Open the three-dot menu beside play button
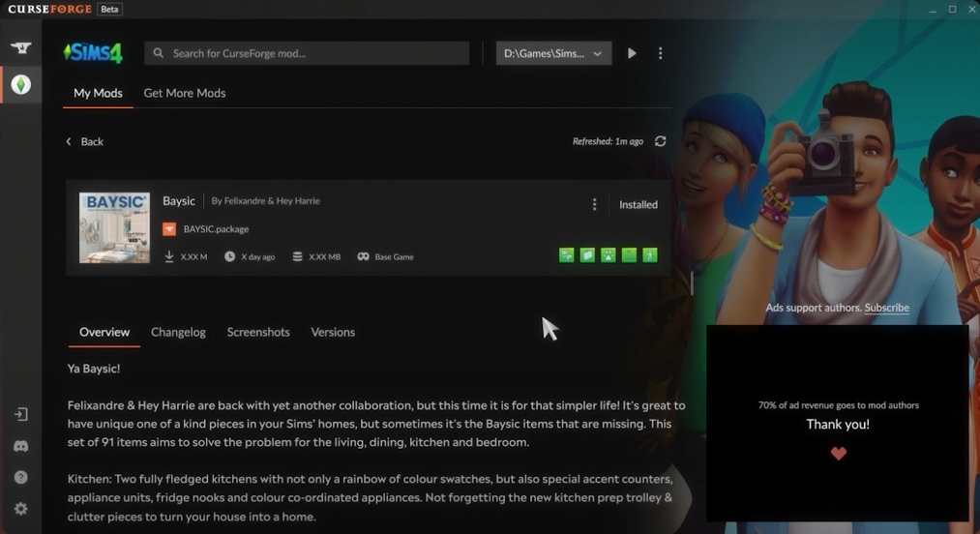 pos(660,53)
